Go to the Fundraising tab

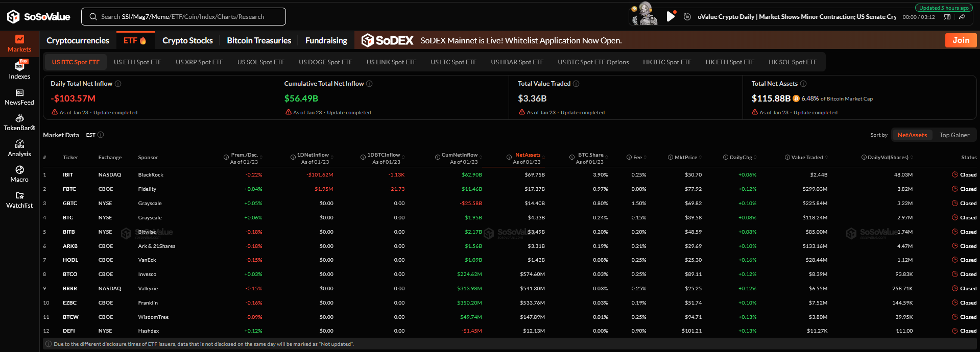coord(326,40)
